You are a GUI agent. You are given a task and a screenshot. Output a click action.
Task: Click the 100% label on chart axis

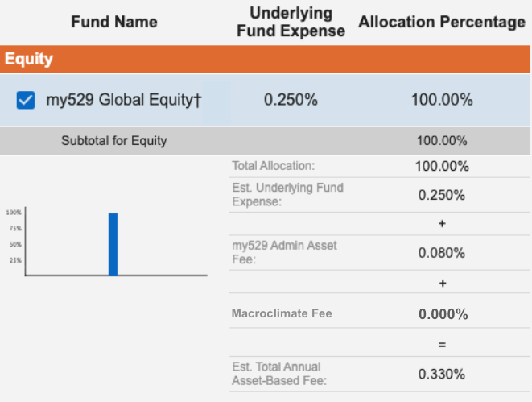click(x=14, y=213)
